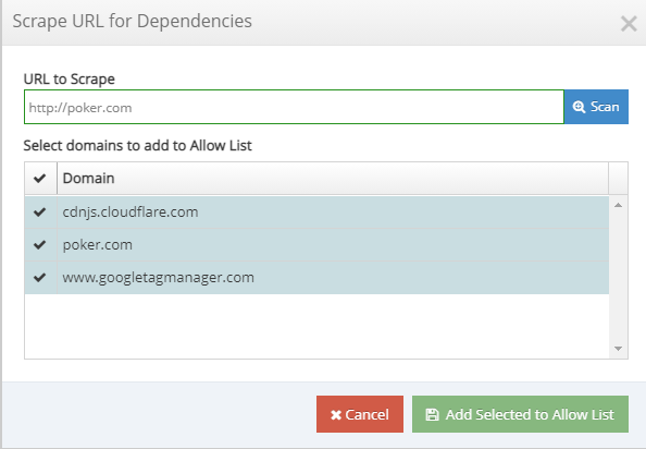This screenshot has width=646, height=450.
Task: Sort by the Domain column header
Action: click(333, 178)
